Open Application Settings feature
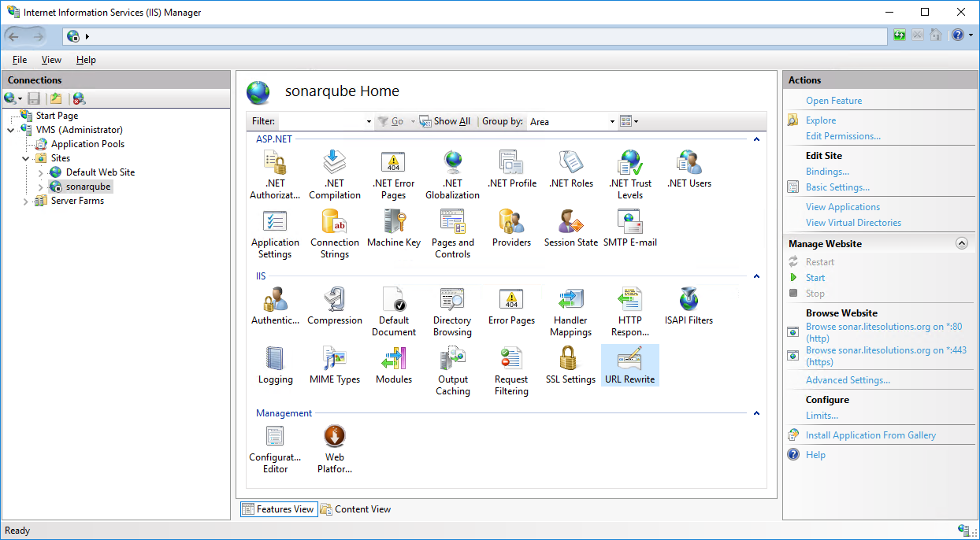 [x=275, y=233]
